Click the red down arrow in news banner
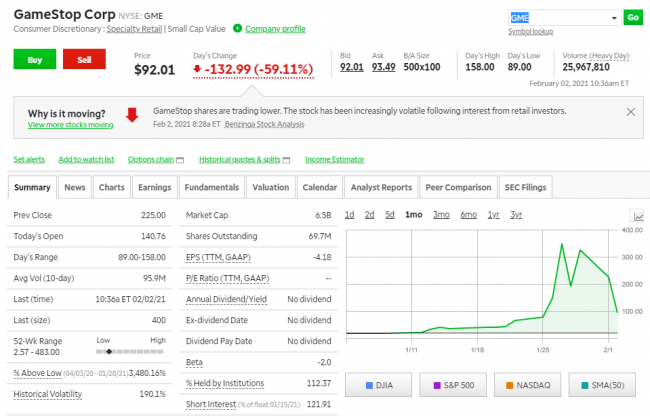The image size is (650, 416). (x=132, y=115)
